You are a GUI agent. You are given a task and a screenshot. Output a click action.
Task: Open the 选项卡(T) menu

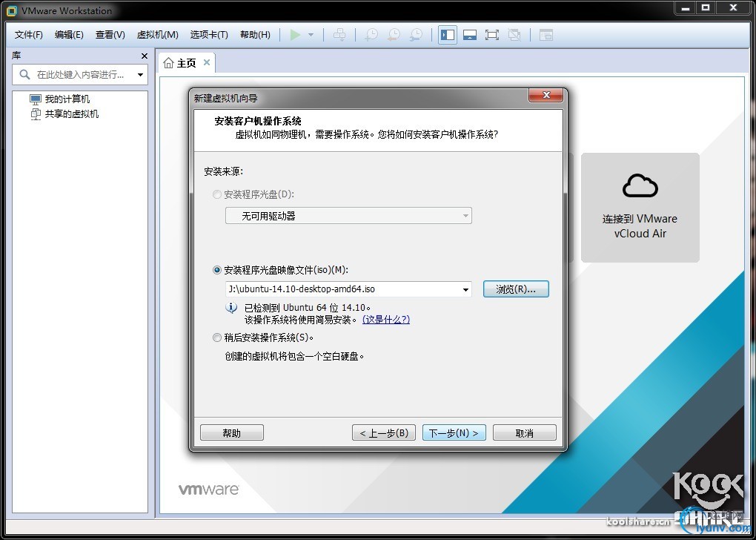[x=209, y=35]
